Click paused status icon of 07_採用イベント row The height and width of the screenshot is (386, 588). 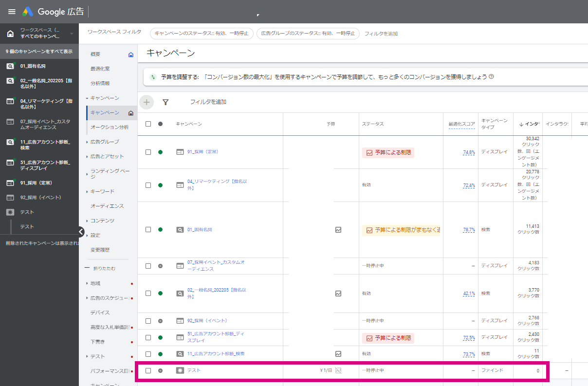(x=160, y=266)
